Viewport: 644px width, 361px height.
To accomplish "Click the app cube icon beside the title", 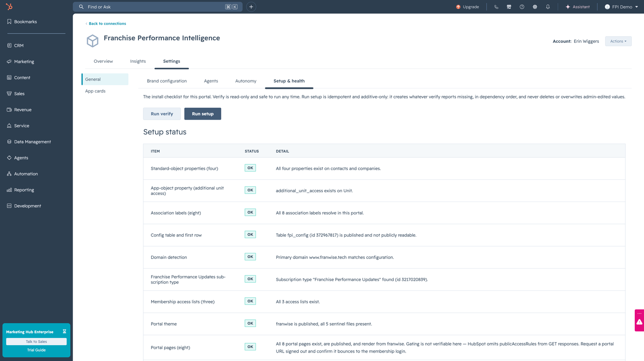I will [x=92, y=41].
